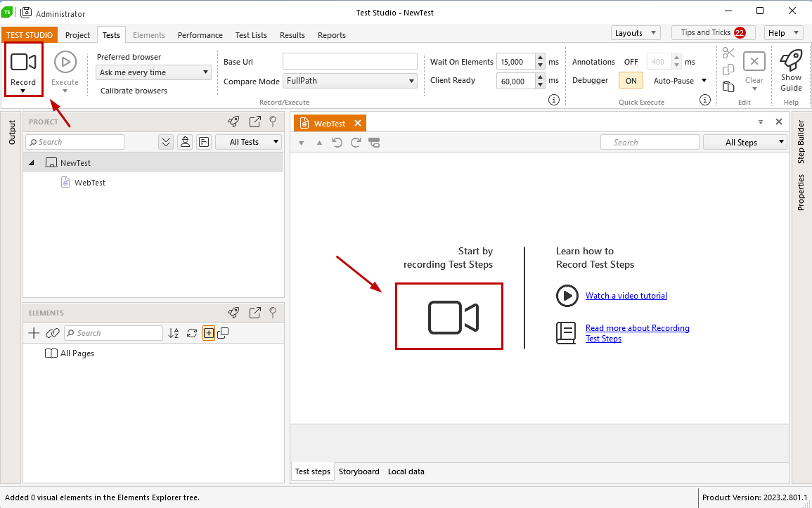Move step up arrow in test toolbar
The height and width of the screenshot is (508, 812).
(x=319, y=143)
